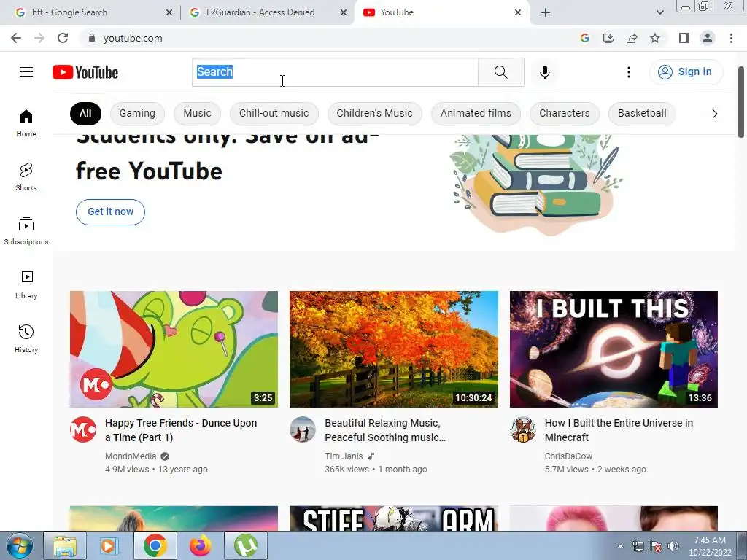This screenshot has height=560, width=747.
Task: Open Happy Tree Friends video title
Action: (181, 430)
